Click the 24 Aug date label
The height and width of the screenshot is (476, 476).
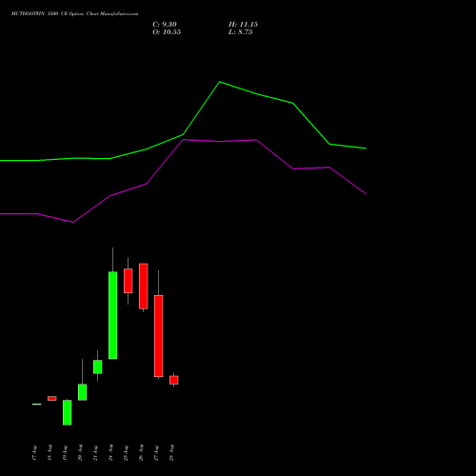coord(110,453)
